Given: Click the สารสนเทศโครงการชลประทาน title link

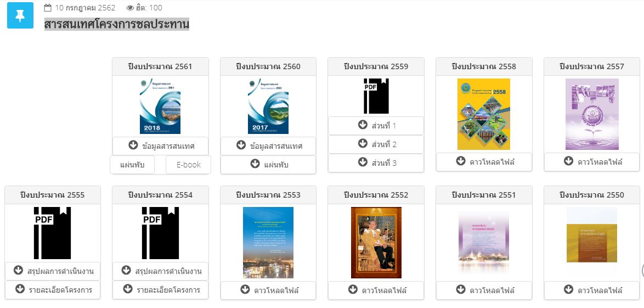Looking at the screenshot, I should pyautogui.click(x=117, y=24).
